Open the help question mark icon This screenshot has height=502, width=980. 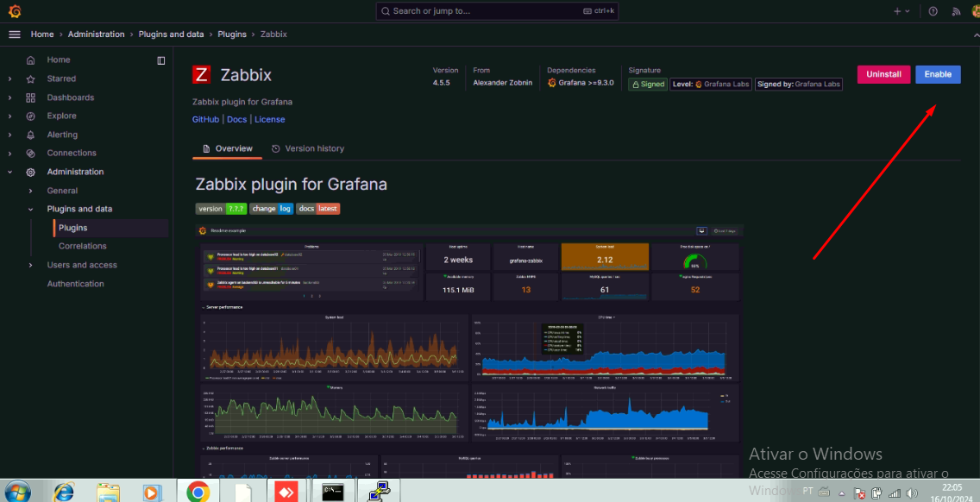point(933,11)
